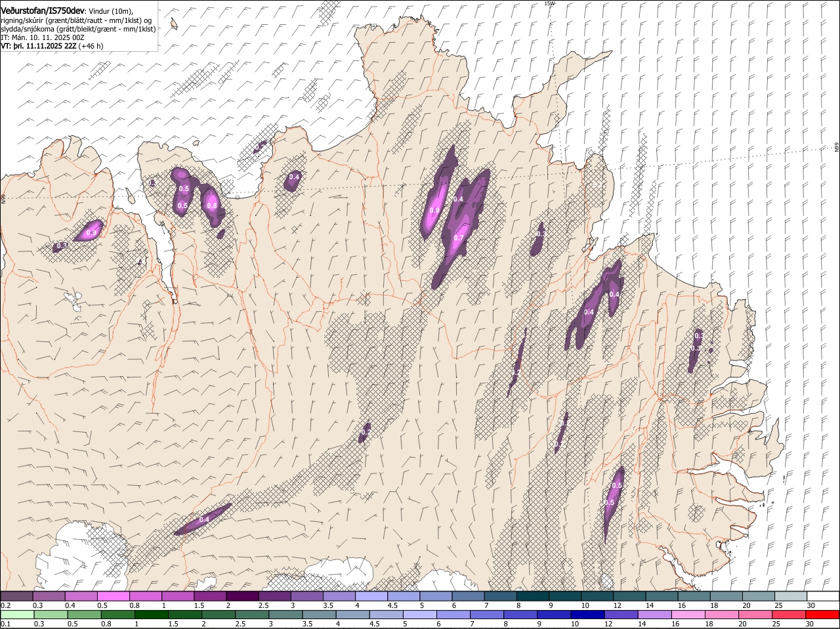Click the white snow-scale swatch after 30
Viewport: 840px width, 629px height.
(823, 596)
